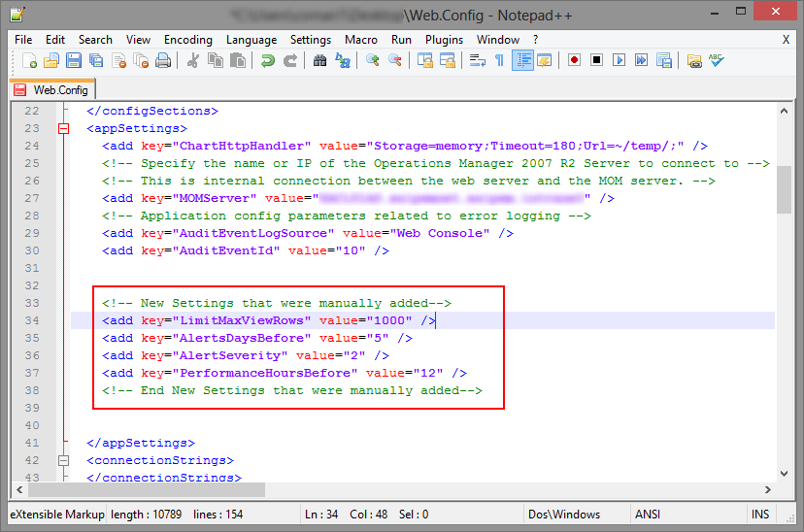This screenshot has width=804, height=532.
Task: Toggle Show All Characters pilcrow icon
Action: pyautogui.click(x=499, y=60)
